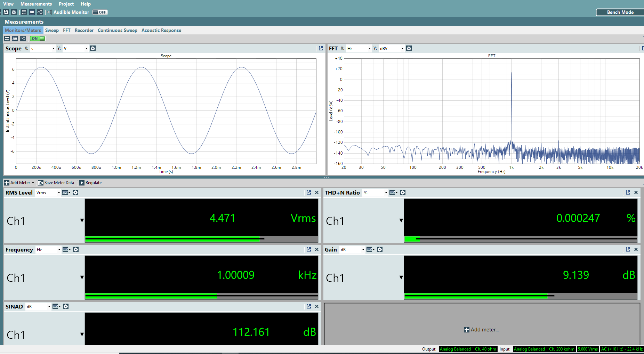Open THD+N Ratio meter settings gear
This screenshot has height=354, width=644.
pos(403,192)
